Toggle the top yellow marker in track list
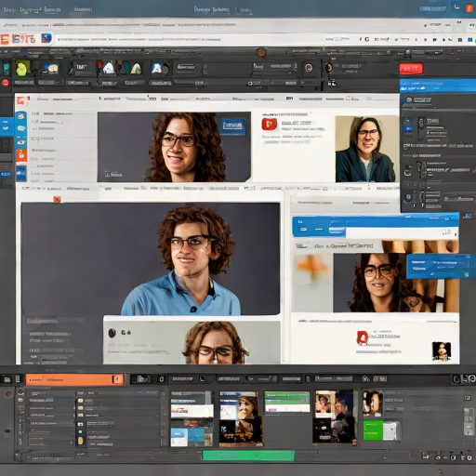476x476 pixels. [x=80, y=401]
